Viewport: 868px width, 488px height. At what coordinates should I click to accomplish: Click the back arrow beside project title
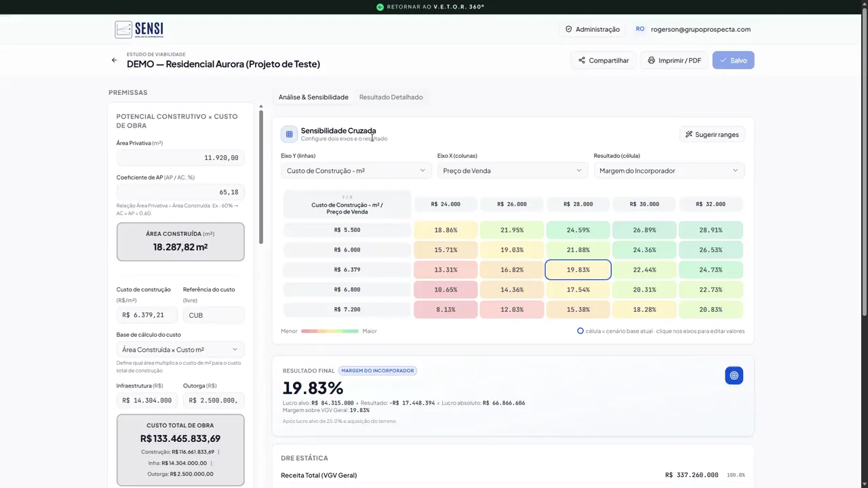pos(114,60)
